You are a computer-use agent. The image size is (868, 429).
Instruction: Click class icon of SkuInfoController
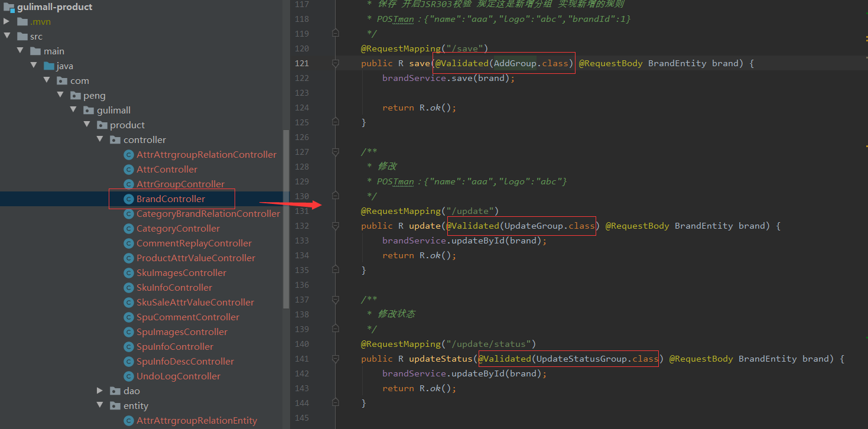pos(128,288)
